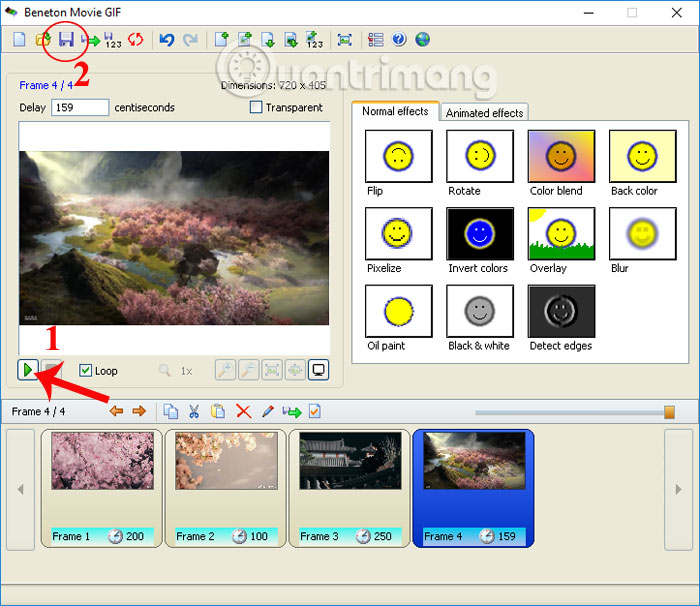Disable the Loop checkbox
The height and width of the screenshot is (606, 700).
[x=85, y=370]
